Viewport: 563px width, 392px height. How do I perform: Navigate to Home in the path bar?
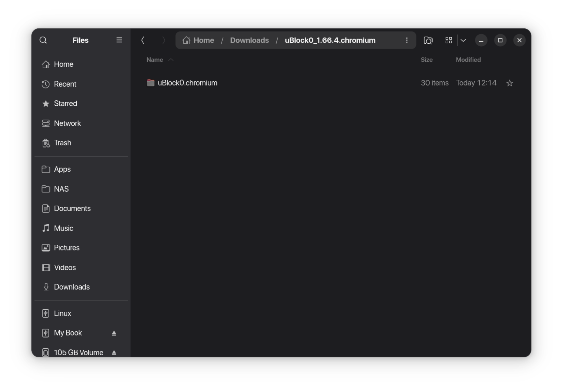pyautogui.click(x=204, y=40)
